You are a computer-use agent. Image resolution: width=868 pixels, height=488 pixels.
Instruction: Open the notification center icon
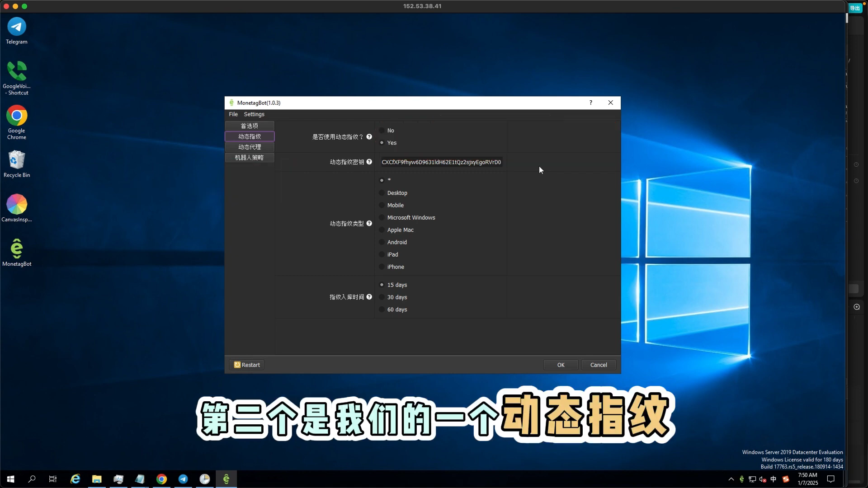(831, 479)
